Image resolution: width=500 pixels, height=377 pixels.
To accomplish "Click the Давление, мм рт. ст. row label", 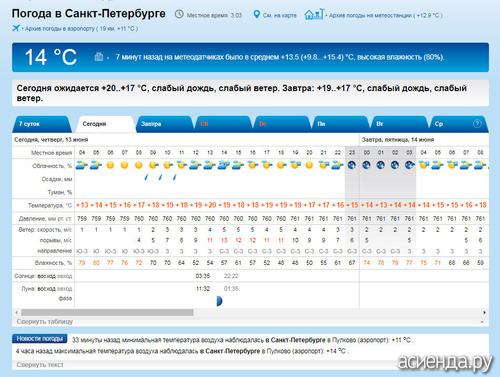I will click(45, 219).
